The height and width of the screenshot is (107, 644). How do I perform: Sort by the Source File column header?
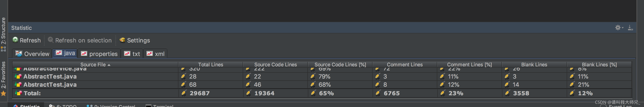(x=95, y=65)
